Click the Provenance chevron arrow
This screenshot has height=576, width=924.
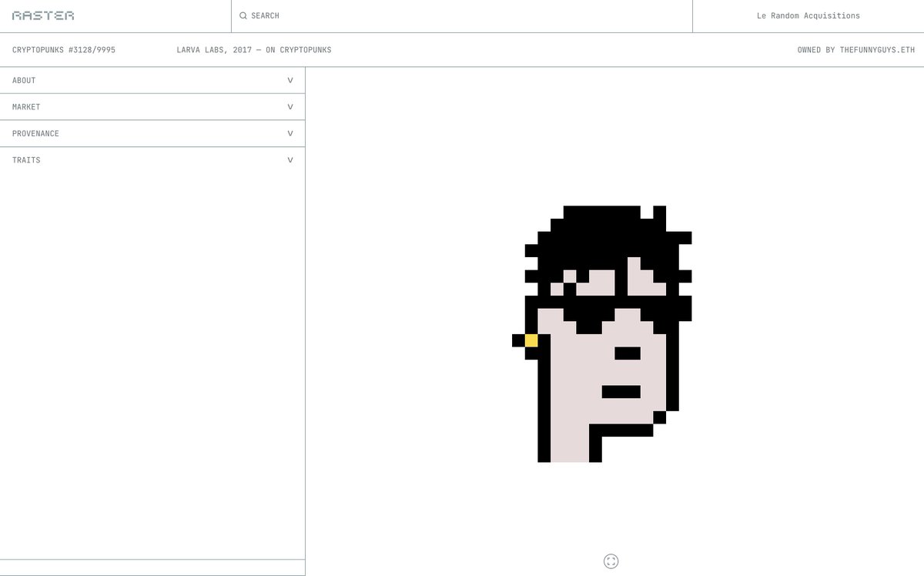pyautogui.click(x=290, y=133)
